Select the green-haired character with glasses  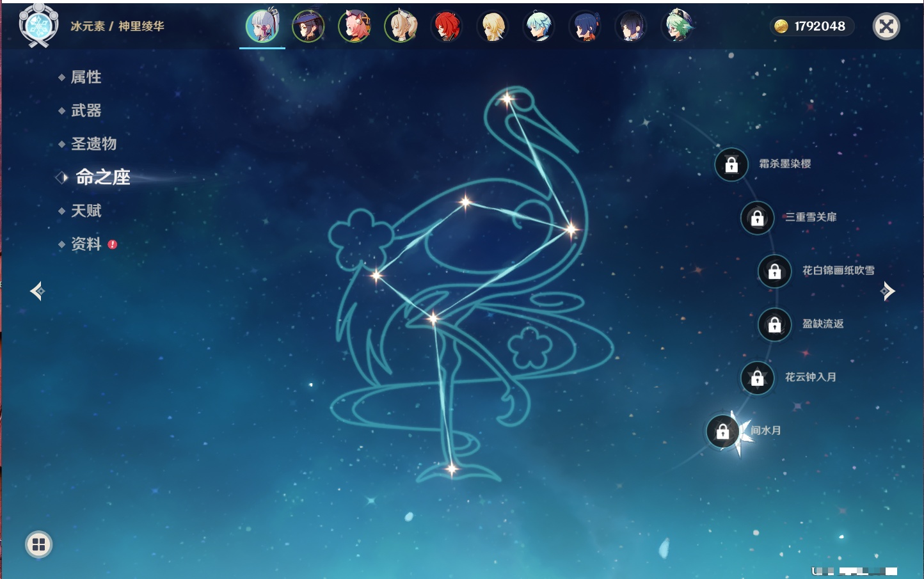tap(677, 26)
